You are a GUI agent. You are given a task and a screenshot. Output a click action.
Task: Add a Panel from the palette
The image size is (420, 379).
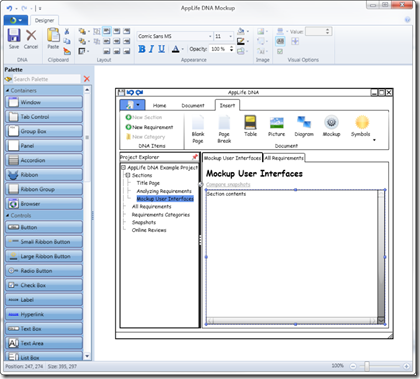(x=44, y=146)
